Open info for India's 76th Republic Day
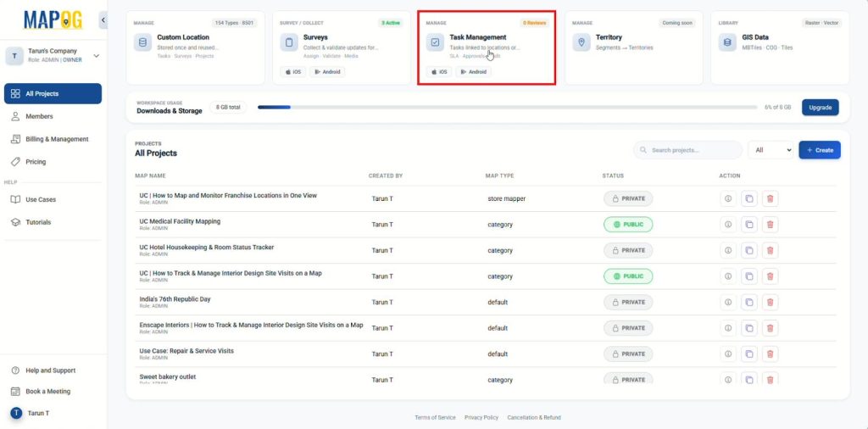Screen dimensions: 868x429 728,302
